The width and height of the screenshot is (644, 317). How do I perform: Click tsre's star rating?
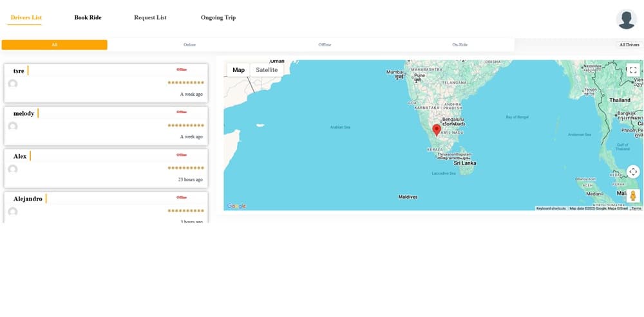pos(185,83)
